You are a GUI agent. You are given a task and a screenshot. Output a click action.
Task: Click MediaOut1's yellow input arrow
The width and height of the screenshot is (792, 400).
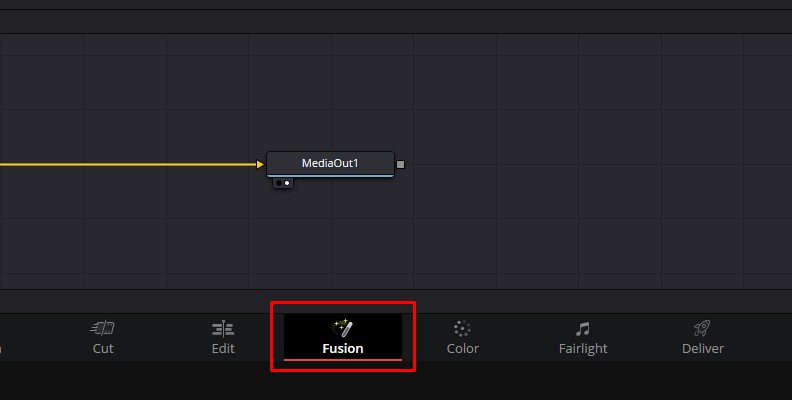point(260,164)
